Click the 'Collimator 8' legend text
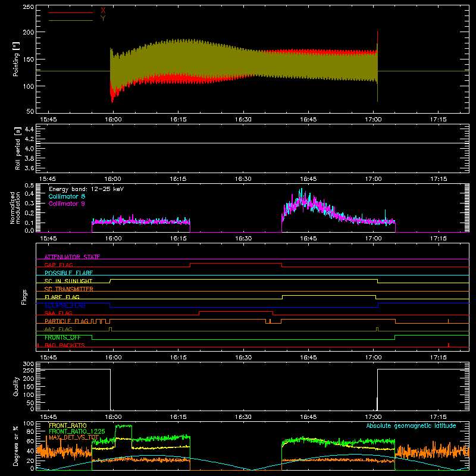Viewport: 476px width, 476px height. click(x=67, y=196)
